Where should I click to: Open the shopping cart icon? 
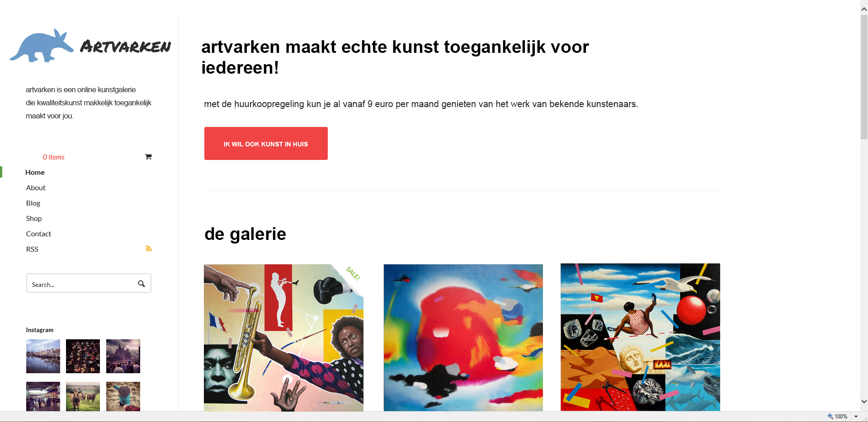tap(148, 157)
